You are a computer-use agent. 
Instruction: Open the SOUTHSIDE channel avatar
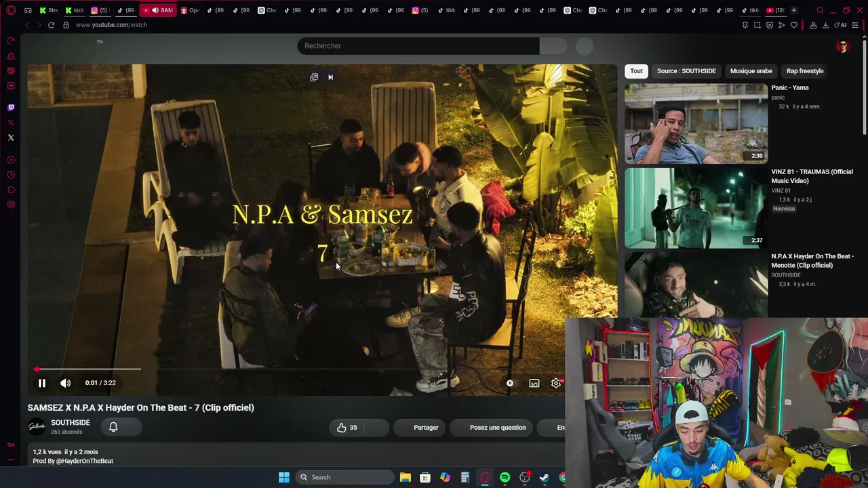pyautogui.click(x=37, y=427)
